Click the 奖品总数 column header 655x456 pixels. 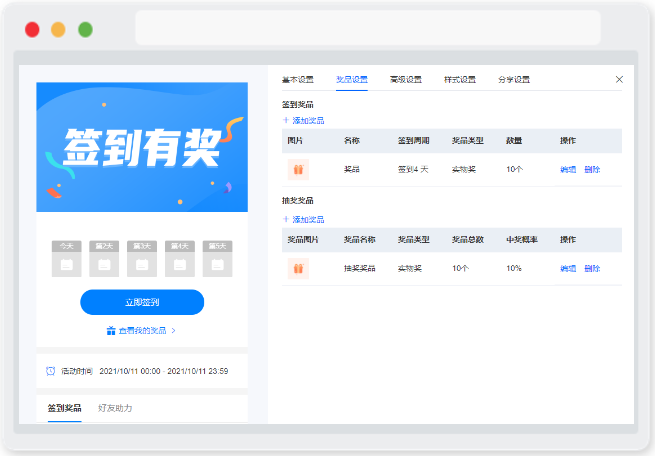468,239
